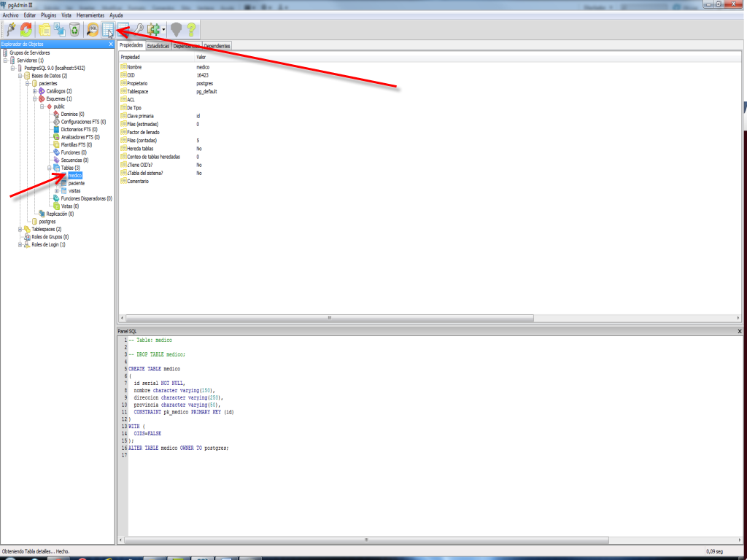Image resolution: width=747 pixels, height=560 pixels.
Task: View data of selected table
Action: [108, 29]
